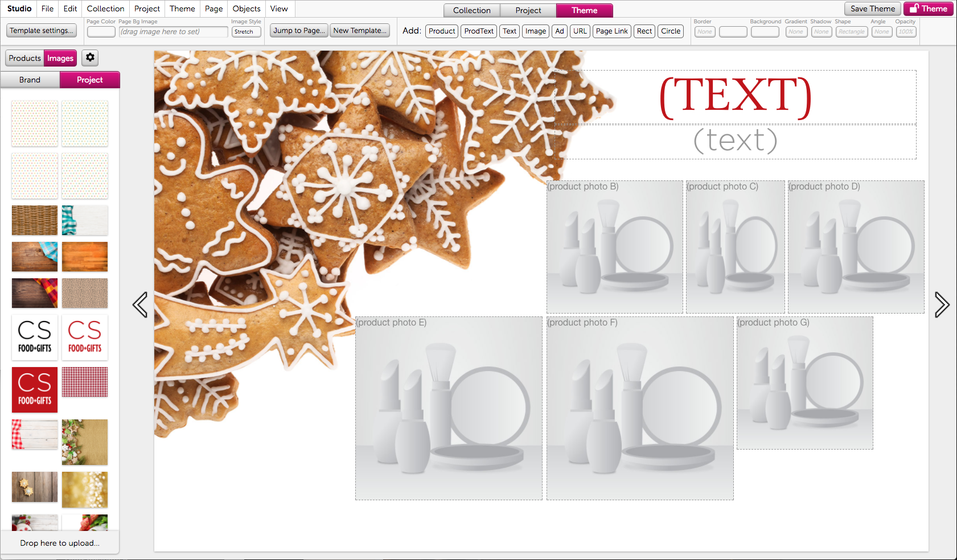This screenshot has height=560, width=957.
Task: Select orange wood plank thumbnail
Action: click(85, 257)
